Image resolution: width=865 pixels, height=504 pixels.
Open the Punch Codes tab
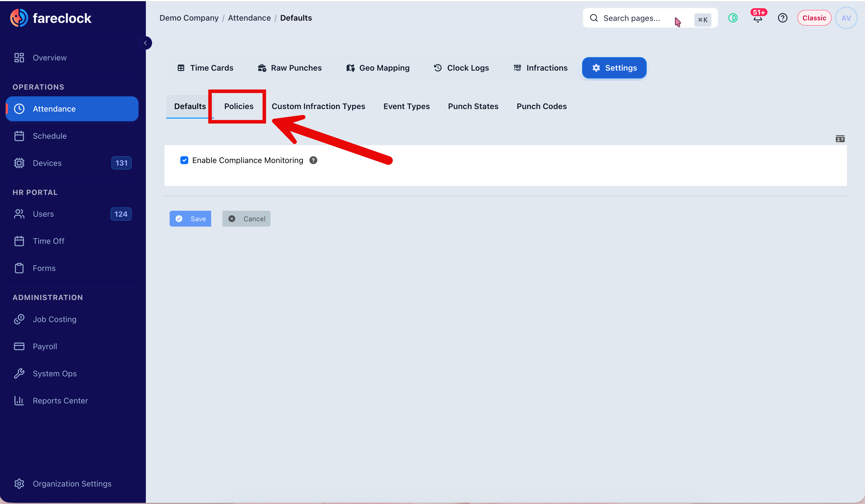click(541, 106)
